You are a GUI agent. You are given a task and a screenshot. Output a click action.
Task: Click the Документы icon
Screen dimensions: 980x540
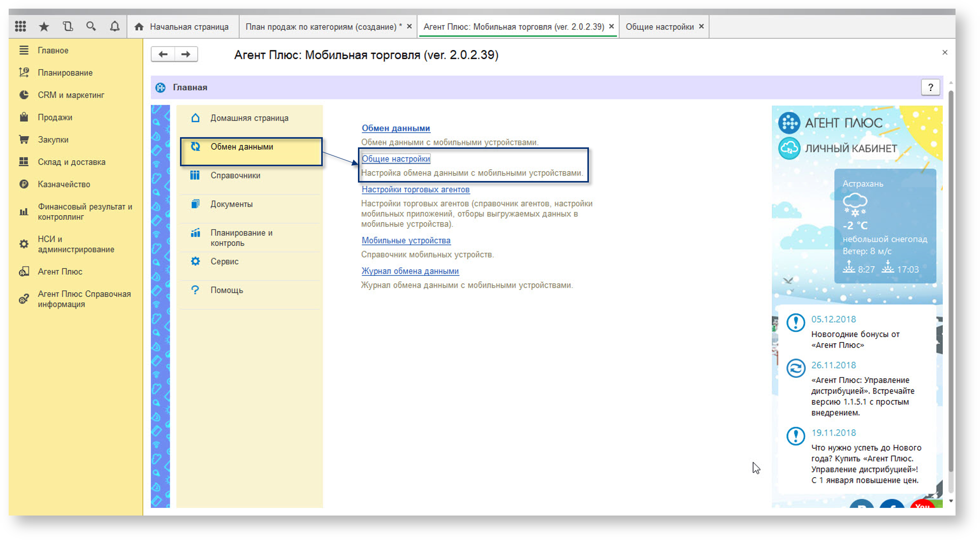(195, 204)
